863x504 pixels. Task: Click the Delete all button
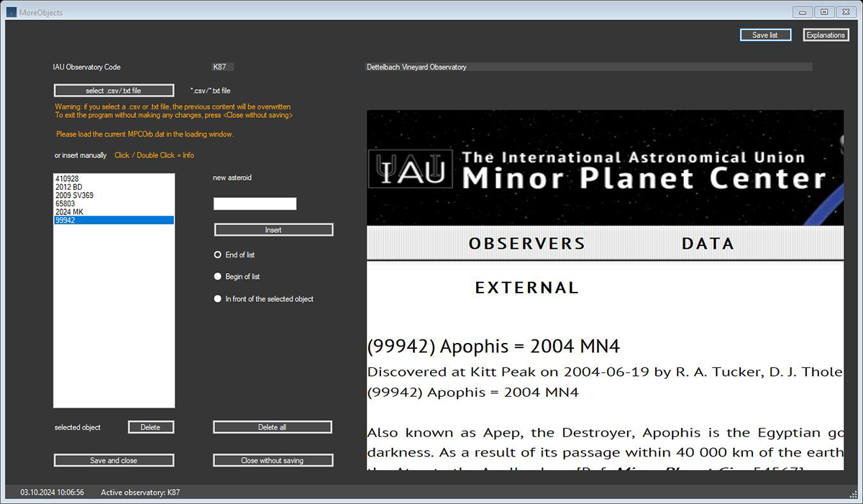point(273,427)
